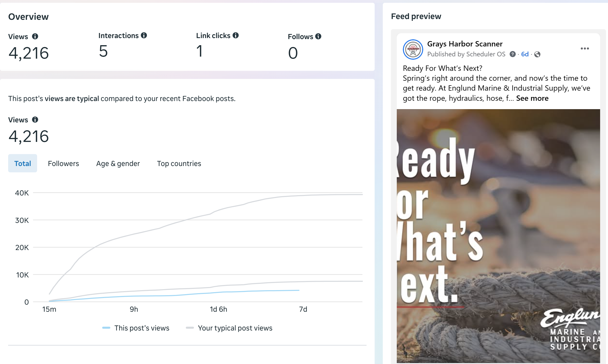This screenshot has width=608, height=364.
Task: Click the 6d post timestamp link
Action: click(525, 54)
